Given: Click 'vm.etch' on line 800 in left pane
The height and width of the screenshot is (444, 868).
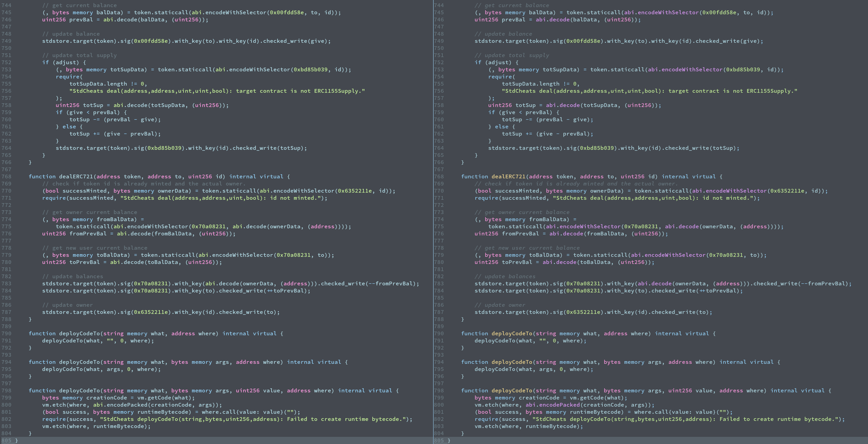Looking at the screenshot, I should point(54,405).
